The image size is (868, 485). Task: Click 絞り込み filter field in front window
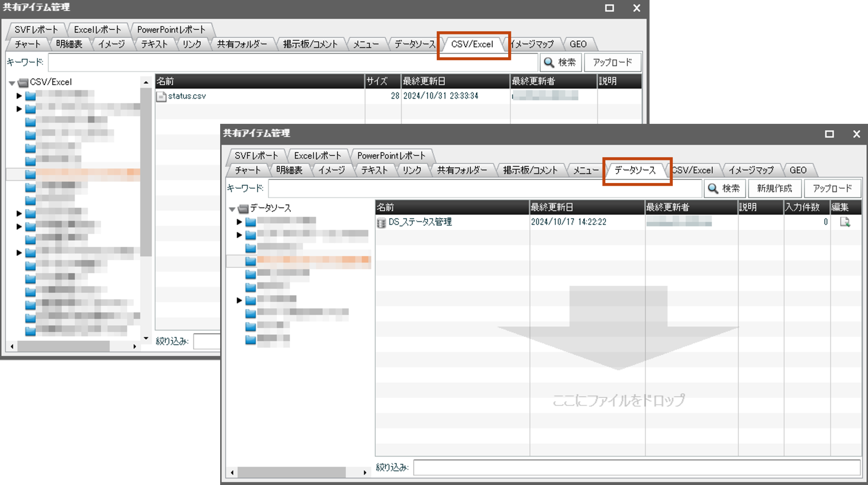[x=637, y=467]
